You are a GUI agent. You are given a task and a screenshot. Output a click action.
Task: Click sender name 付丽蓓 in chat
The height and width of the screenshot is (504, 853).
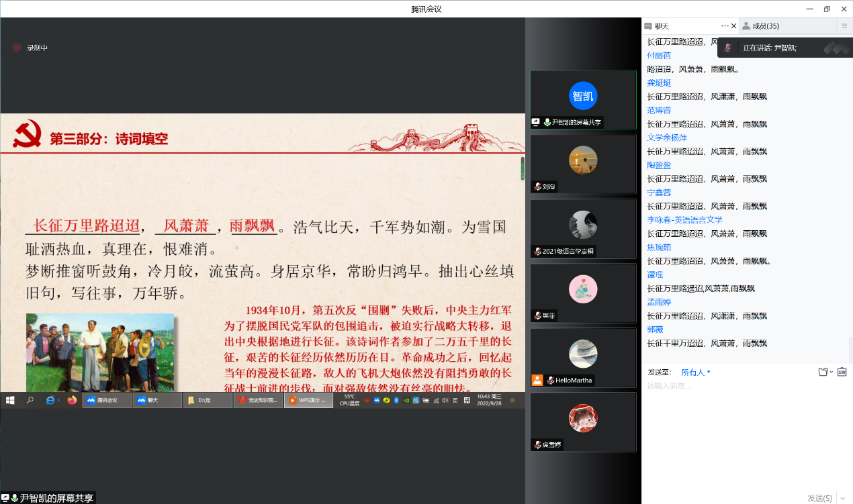pos(658,56)
